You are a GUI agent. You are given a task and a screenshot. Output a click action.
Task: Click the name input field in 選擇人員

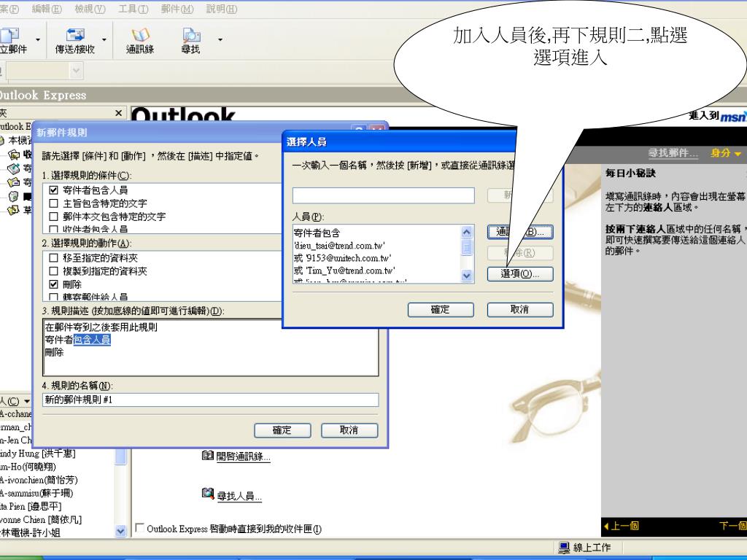(384, 195)
